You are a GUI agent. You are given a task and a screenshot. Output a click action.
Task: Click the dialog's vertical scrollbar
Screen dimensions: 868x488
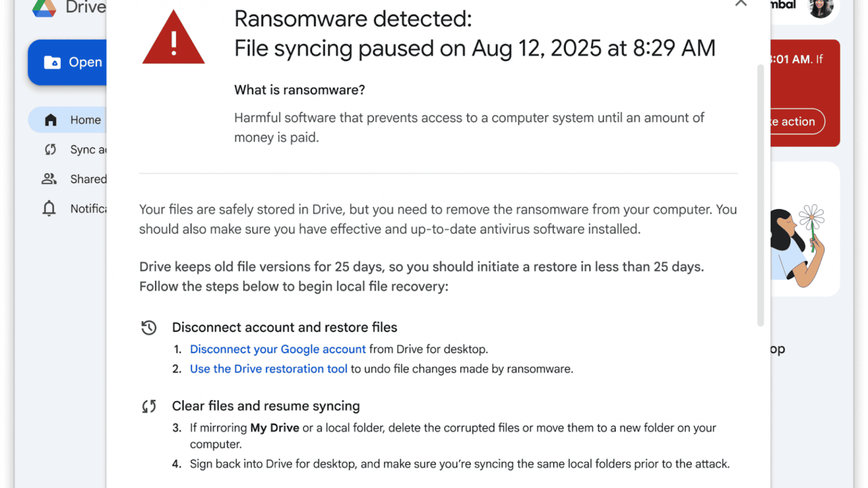[760, 194]
